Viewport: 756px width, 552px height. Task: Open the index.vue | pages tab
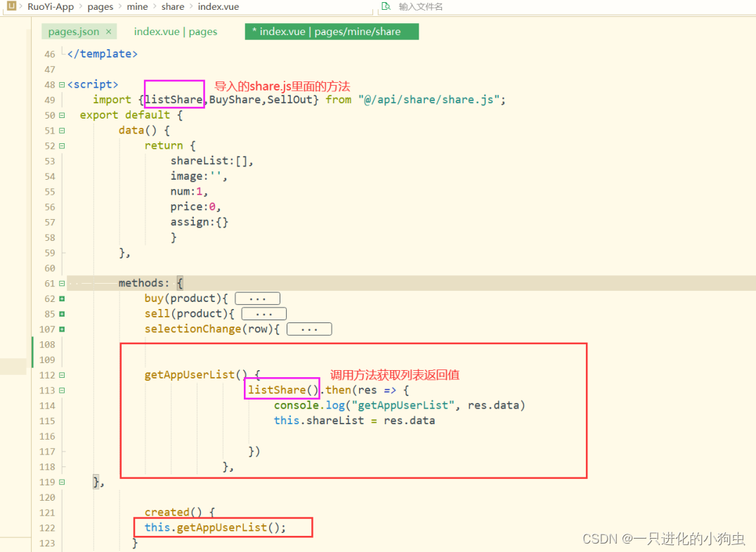point(176,32)
